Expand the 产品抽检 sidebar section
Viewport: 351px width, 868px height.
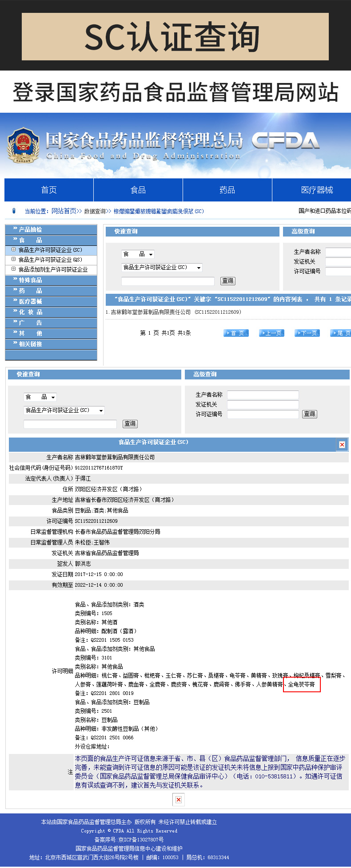click(51, 229)
